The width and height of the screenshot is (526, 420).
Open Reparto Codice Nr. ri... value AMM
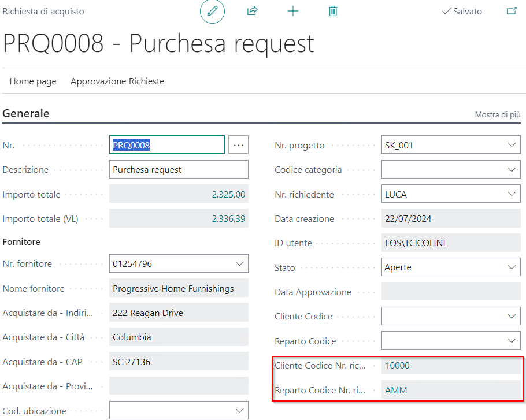[x=396, y=390]
